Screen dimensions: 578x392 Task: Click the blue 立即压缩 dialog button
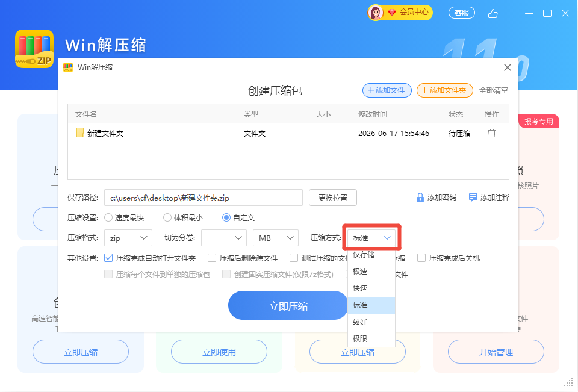(x=288, y=305)
